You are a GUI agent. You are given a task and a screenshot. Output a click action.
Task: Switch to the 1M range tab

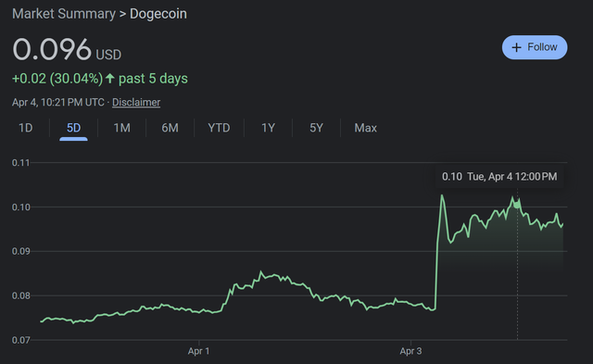click(x=121, y=128)
